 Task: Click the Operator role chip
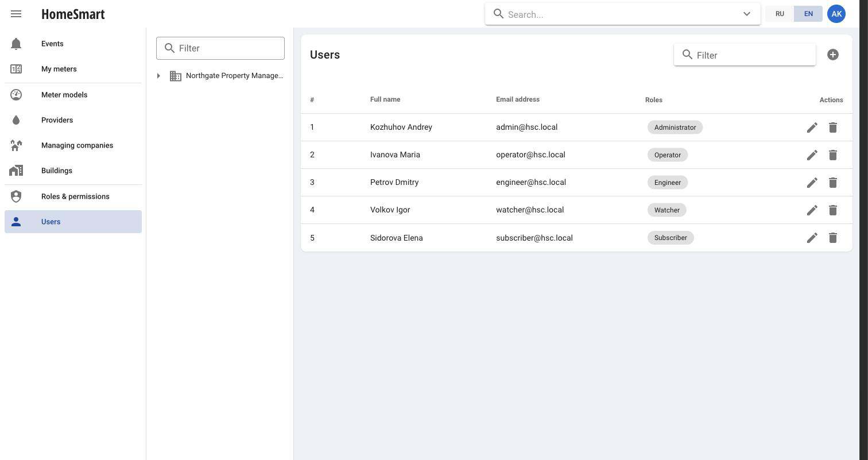point(668,155)
